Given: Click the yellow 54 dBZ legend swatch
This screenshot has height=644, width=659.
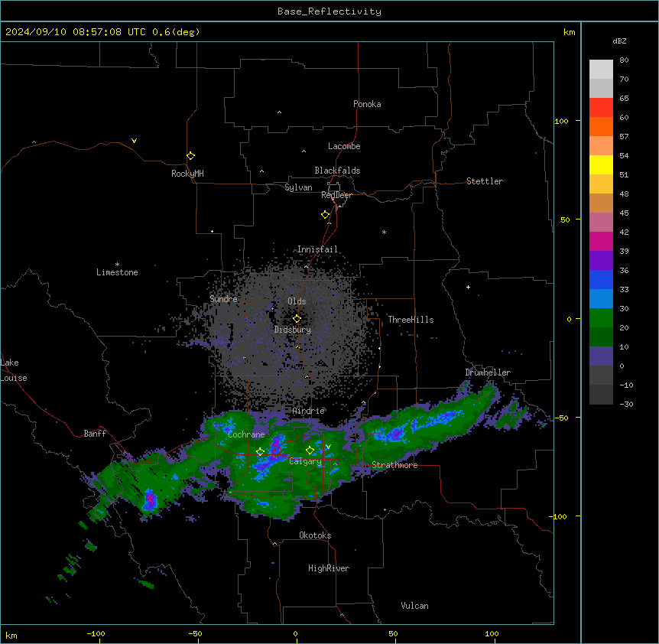Looking at the screenshot, I should pos(601,164).
